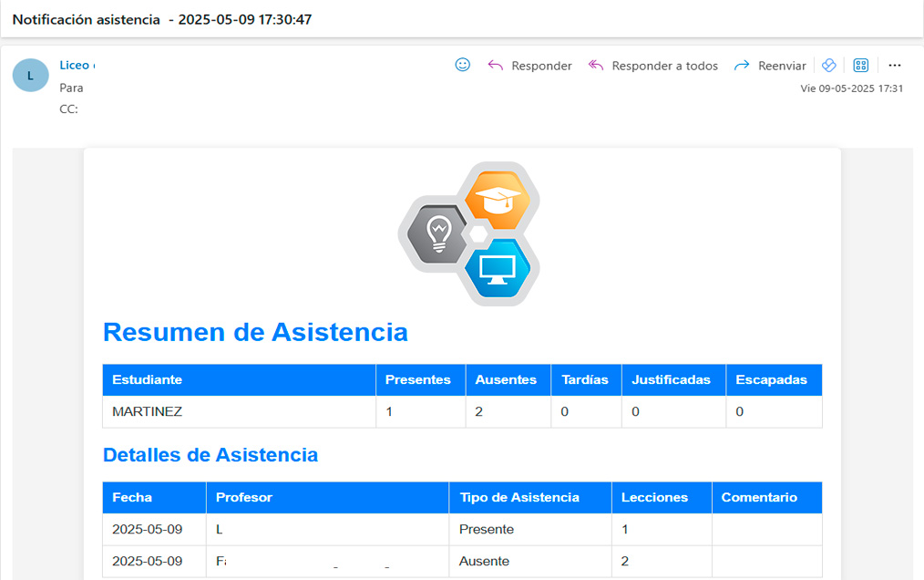Screen dimensions: 924x580
Task: Click the sender avatar circle with letter L
Action: [x=30, y=75]
